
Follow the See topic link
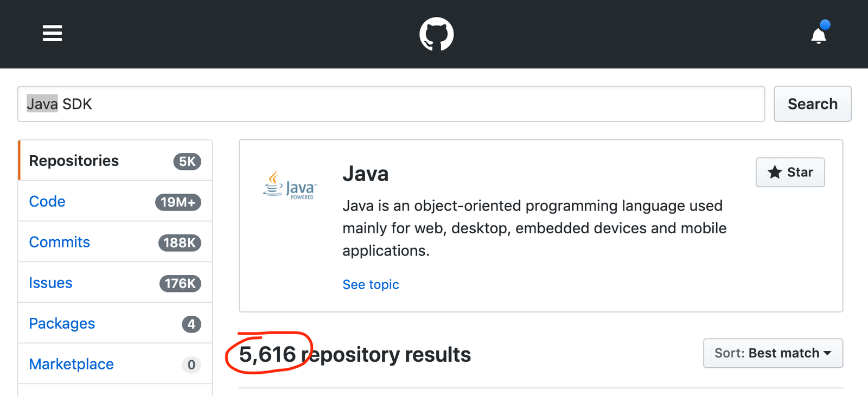(x=371, y=285)
